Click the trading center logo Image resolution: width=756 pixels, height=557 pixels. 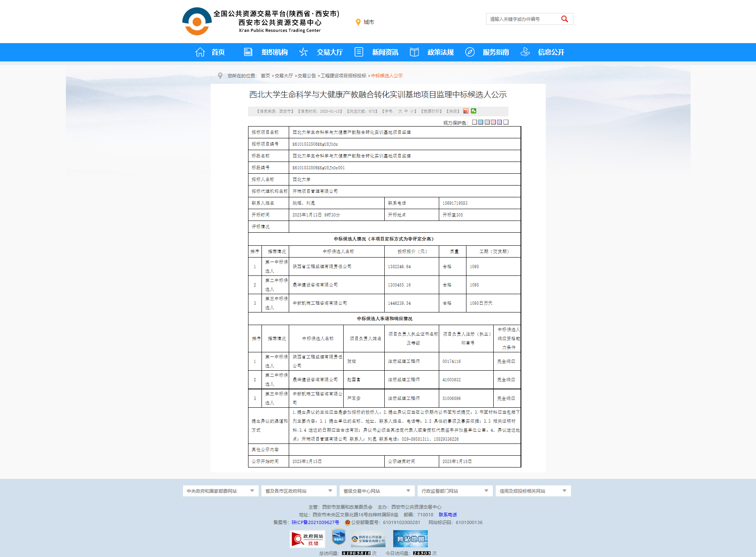coord(197,22)
